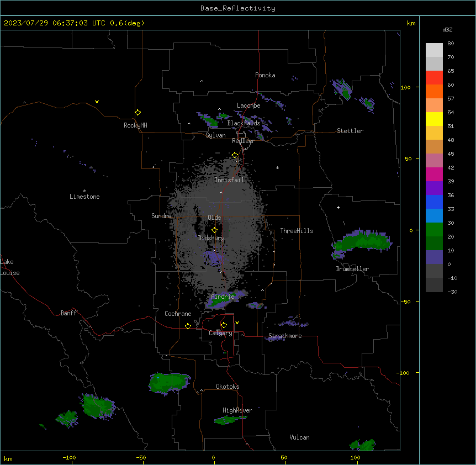This screenshot has height=465, width=476.
Task: Click the yellow v marker northeast of Calgary
Action: click(x=237, y=323)
